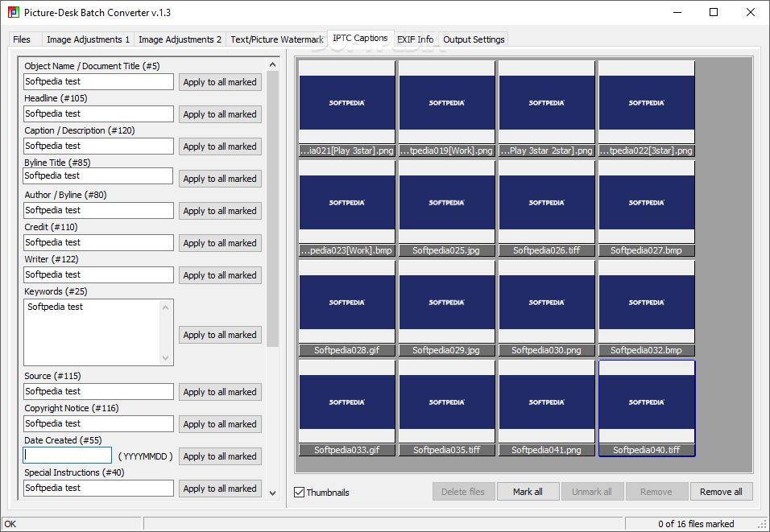Select thumbnail ending tpedia022[3star].png
This screenshot has width=770, height=532.
pos(647,109)
